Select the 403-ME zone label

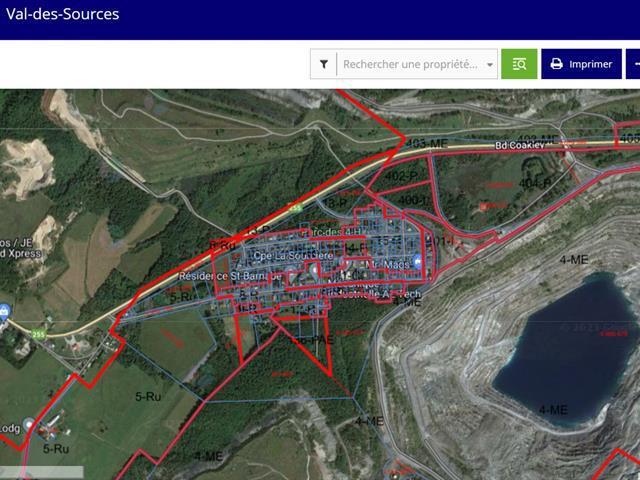coord(427,143)
